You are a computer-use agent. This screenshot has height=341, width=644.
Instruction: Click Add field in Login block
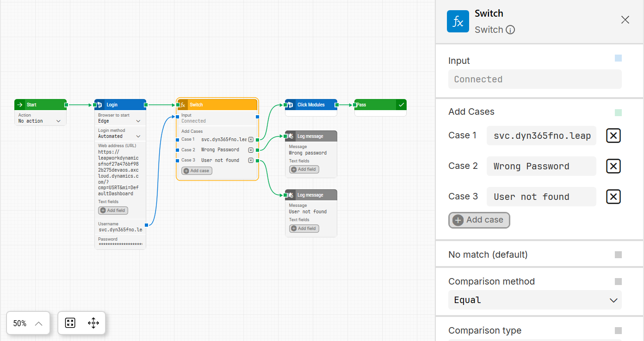click(x=113, y=211)
